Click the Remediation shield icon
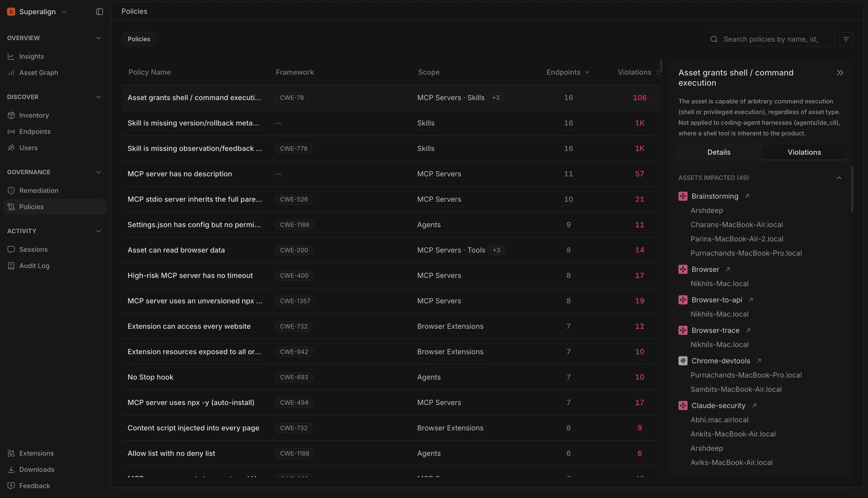This screenshot has height=498, width=868. point(11,190)
